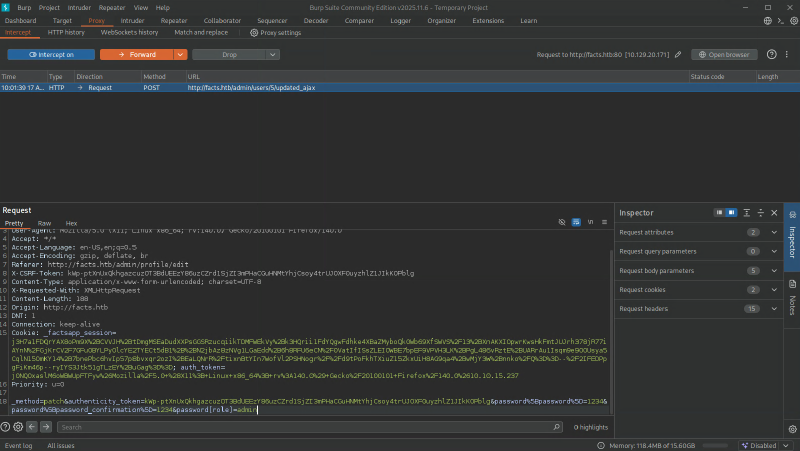Open the Notes sidebar tab
The height and width of the screenshot is (451, 800).
[x=792, y=298]
